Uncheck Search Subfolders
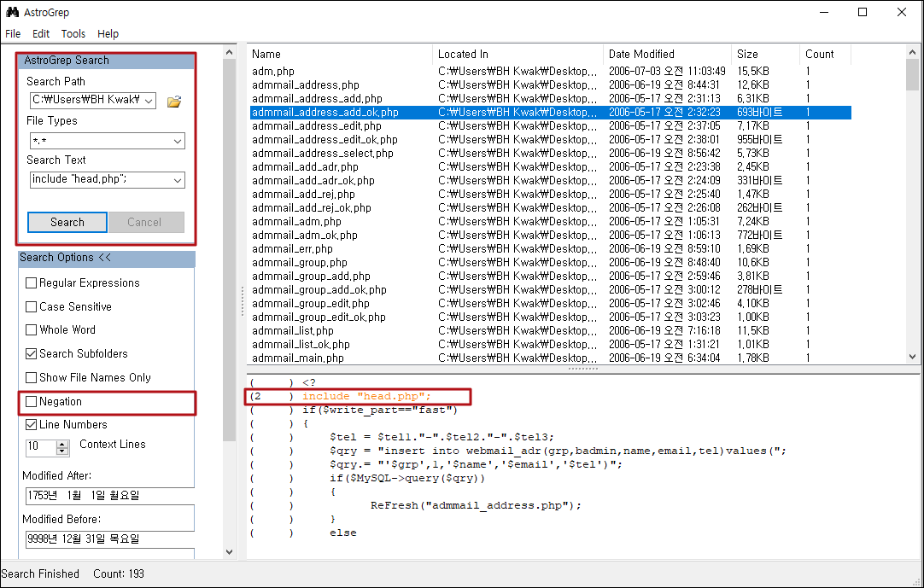 (32, 354)
